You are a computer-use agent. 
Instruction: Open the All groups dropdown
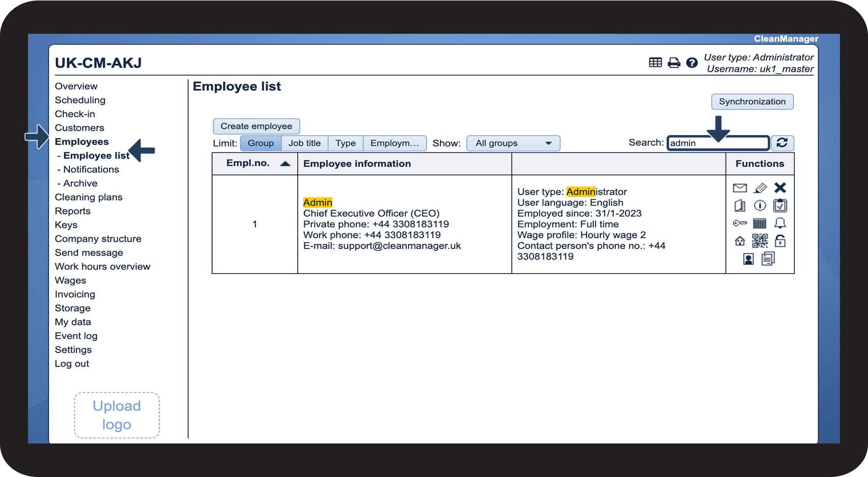pyautogui.click(x=513, y=143)
